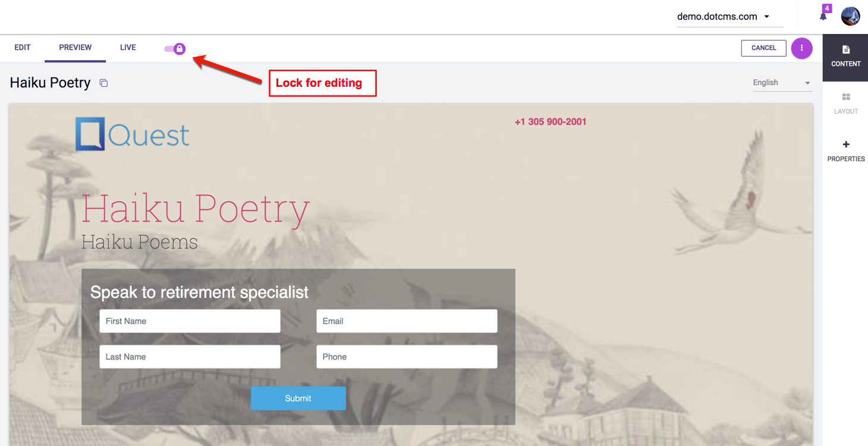Click the notifications bell icon

tap(823, 16)
